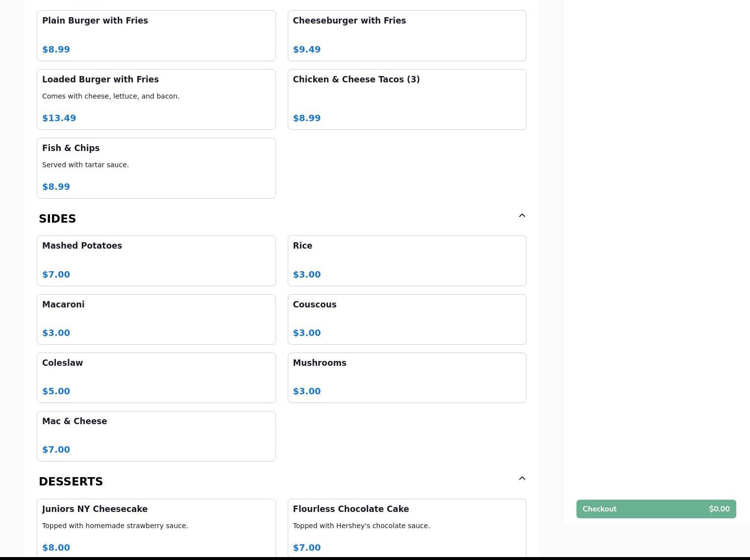Select the Couscous side
The width and height of the screenshot is (750, 560).
click(407, 319)
